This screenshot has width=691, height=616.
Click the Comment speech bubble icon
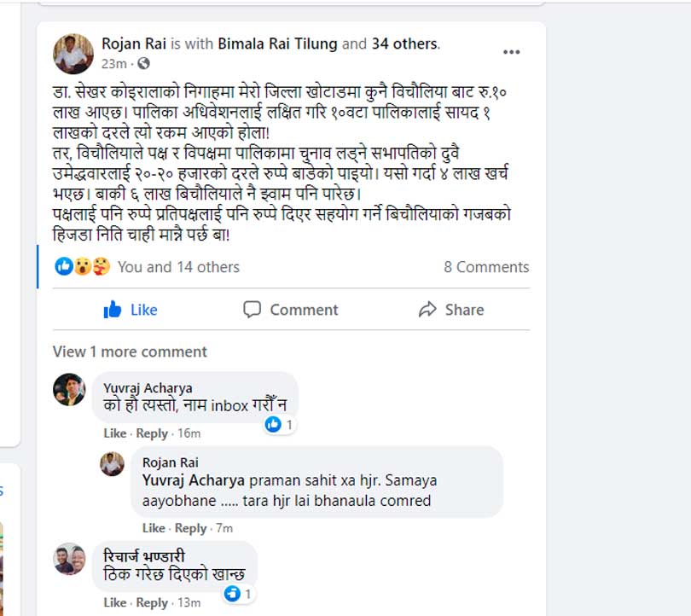tap(252, 310)
